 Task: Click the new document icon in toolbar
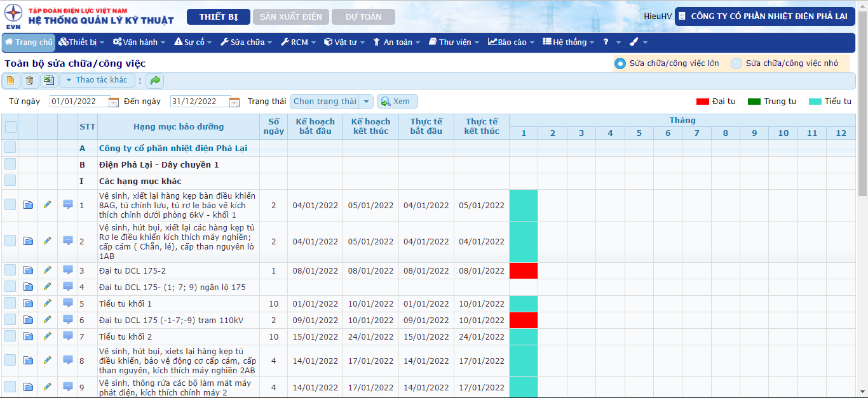(x=11, y=81)
